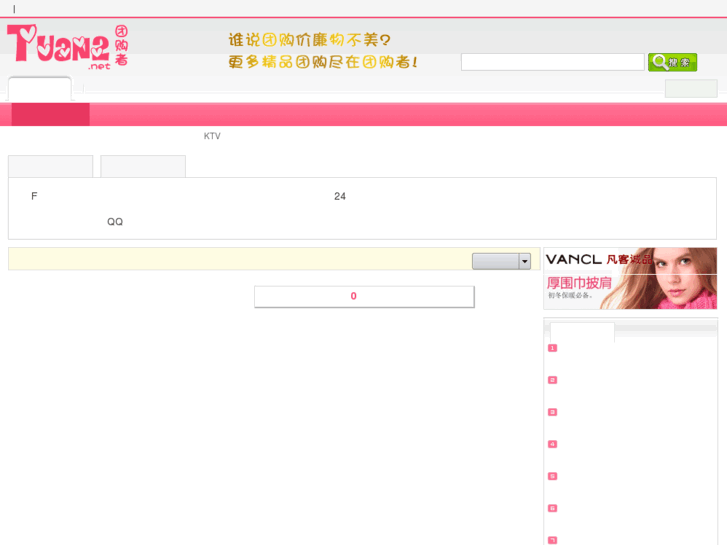This screenshot has width=727, height=545.
Task: Click the rank 1 badge in sidebar
Action: pyautogui.click(x=552, y=348)
